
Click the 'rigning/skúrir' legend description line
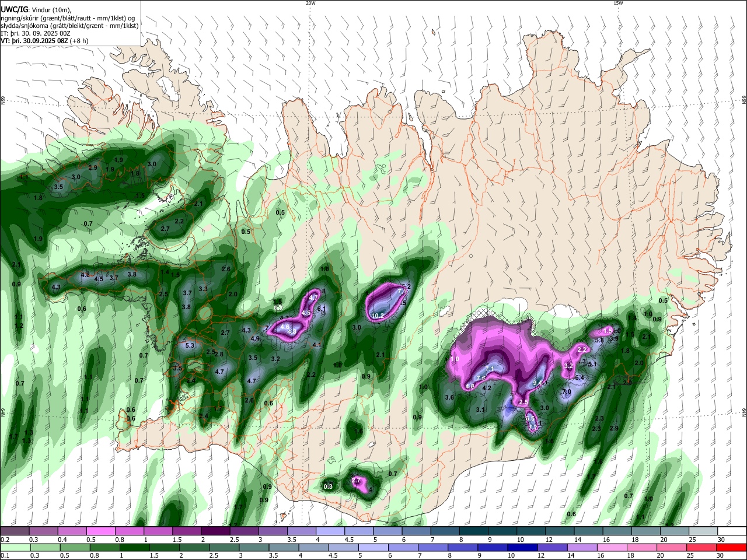[x=68, y=18]
